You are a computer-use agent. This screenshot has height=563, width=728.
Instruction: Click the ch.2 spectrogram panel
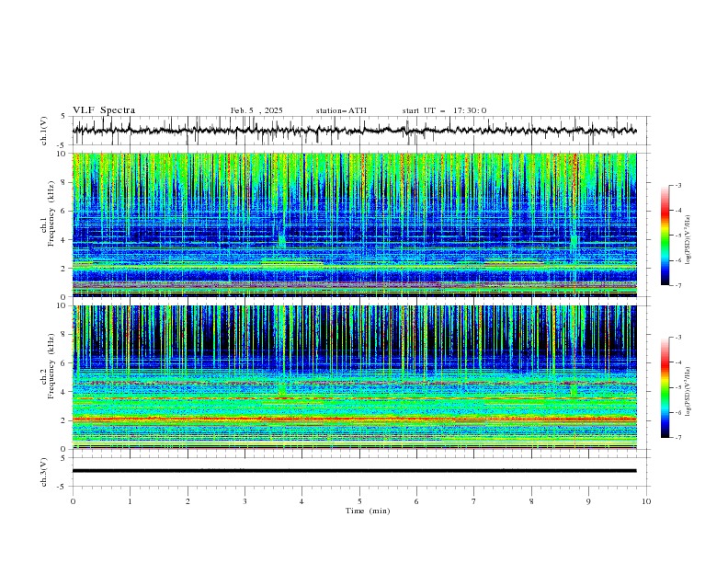pyautogui.click(x=354, y=377)
